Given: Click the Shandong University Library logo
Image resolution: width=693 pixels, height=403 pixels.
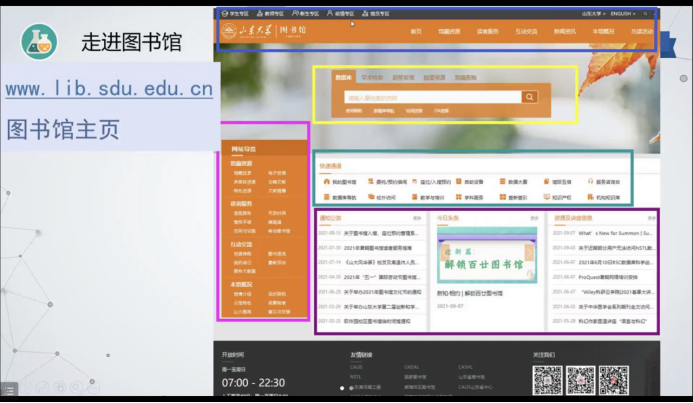Looking at the screenshot, I should 254,32.
